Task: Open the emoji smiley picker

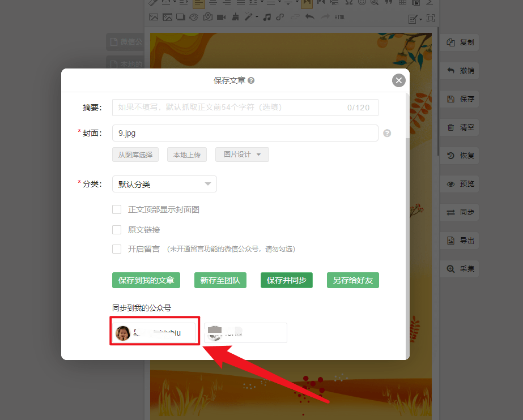Action: point(362,3)
